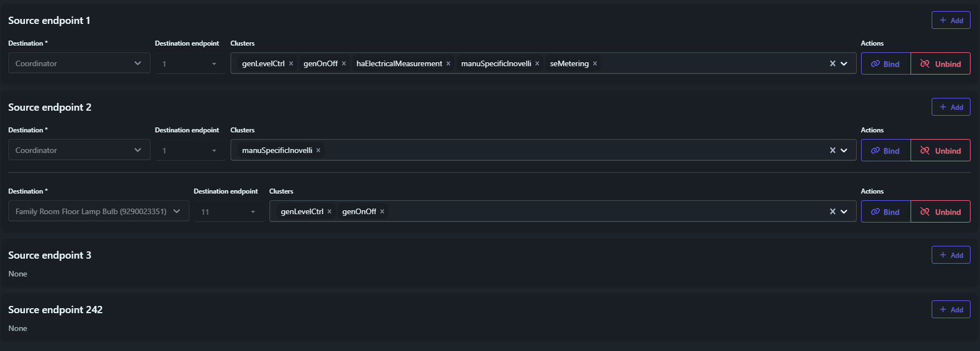Remove genOnOff chip from Floor Lamp binding

382,211
